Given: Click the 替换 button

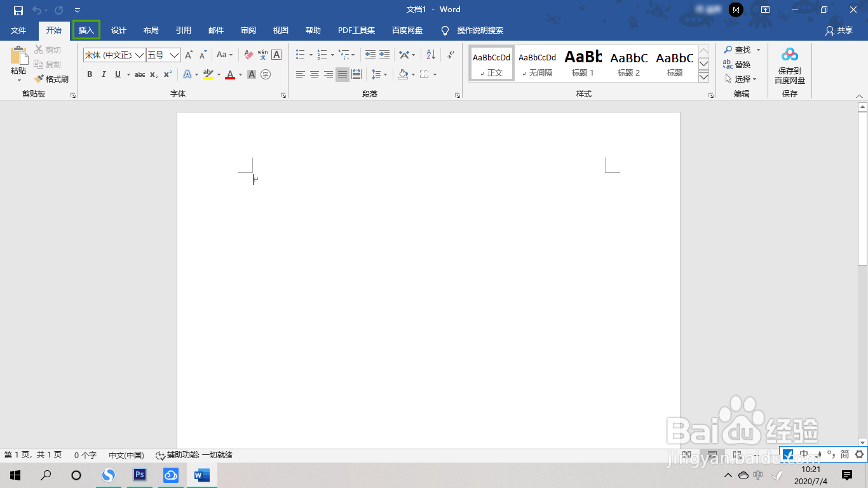Looking at the screenshot, I should point(737,64).
